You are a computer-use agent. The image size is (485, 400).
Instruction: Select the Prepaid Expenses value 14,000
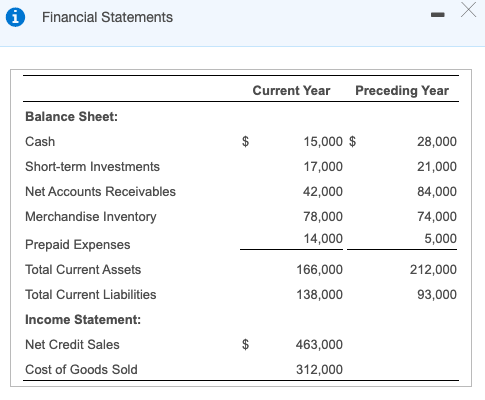click(x=323, y=239)
